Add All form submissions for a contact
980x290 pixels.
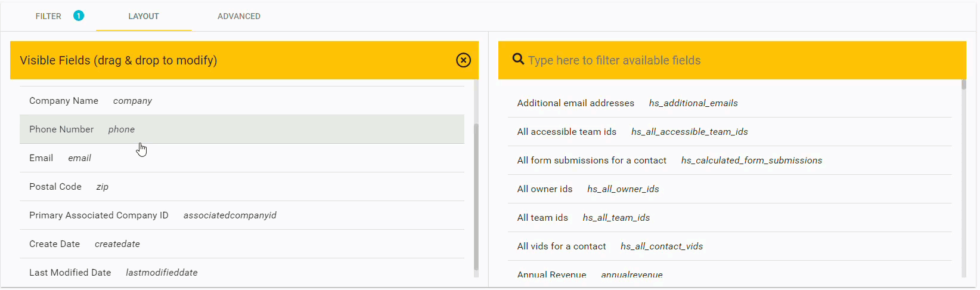[x=730, y=161]
